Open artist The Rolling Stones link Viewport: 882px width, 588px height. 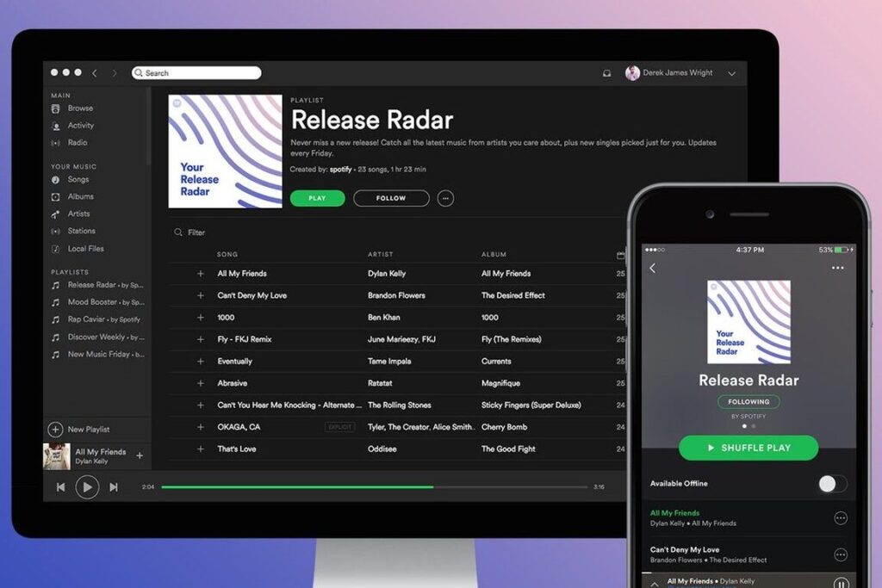pos(400,405)
